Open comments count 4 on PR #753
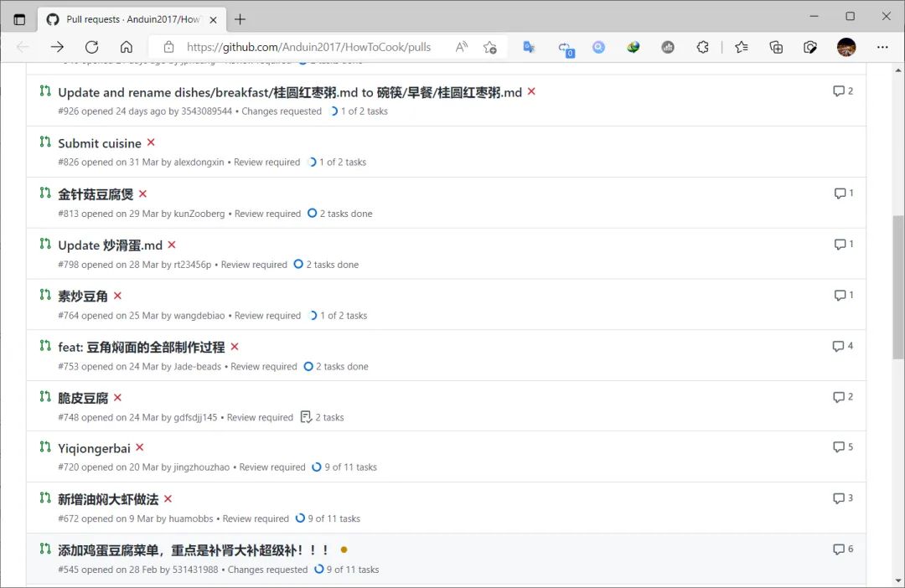The height and width of the screenshot is (588, 905). (843, 346)
